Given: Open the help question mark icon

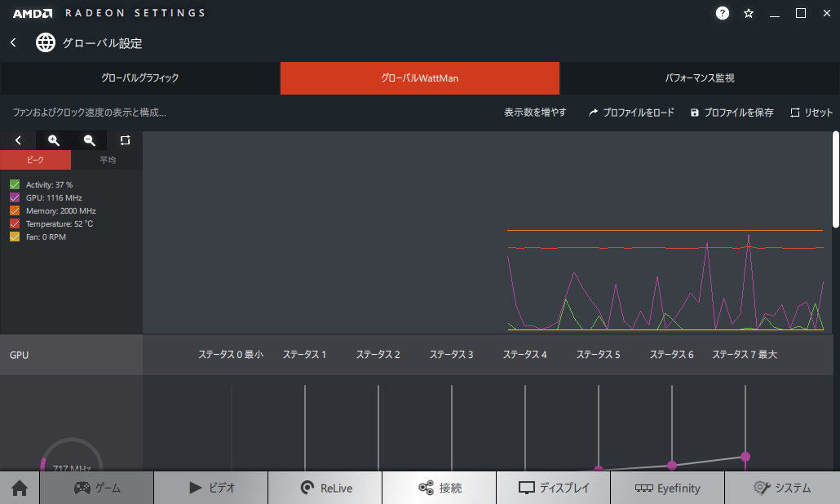Looking at the screenshot, I should click(x=722, y=13).
